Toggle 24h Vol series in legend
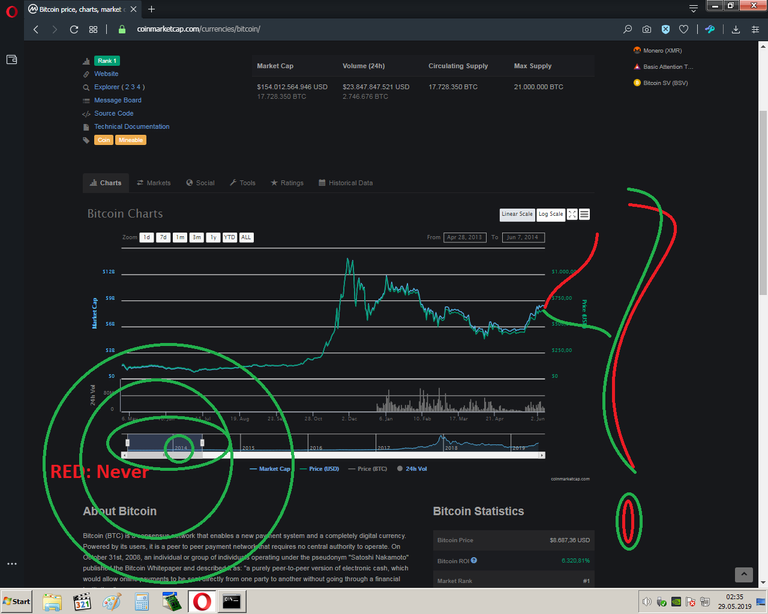 [412, 469]
